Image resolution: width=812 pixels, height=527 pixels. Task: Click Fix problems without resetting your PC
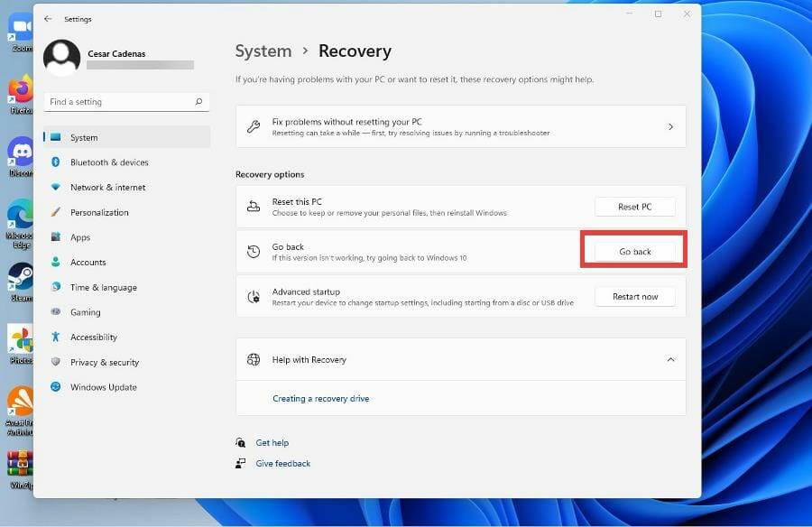pyautogui.click(x=461, y=126)
